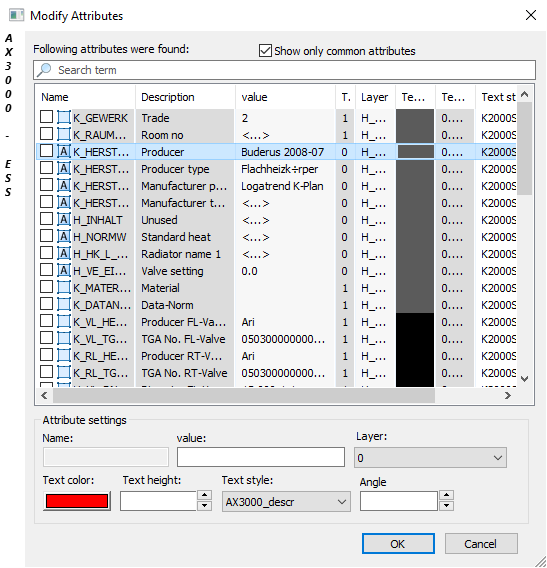Click the attribute icon beside K_MATER row

pyautogui.click(x=64, y=288)
